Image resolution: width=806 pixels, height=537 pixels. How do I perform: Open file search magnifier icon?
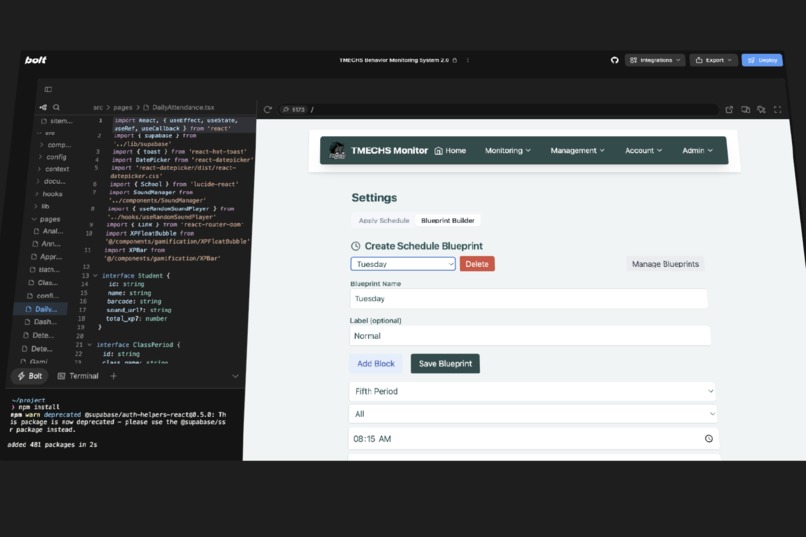pyautogui.click(x=57, y=107)
